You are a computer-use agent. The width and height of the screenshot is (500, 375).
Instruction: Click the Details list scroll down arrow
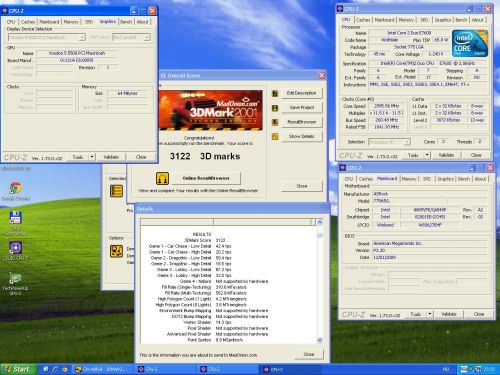point(320,340)
